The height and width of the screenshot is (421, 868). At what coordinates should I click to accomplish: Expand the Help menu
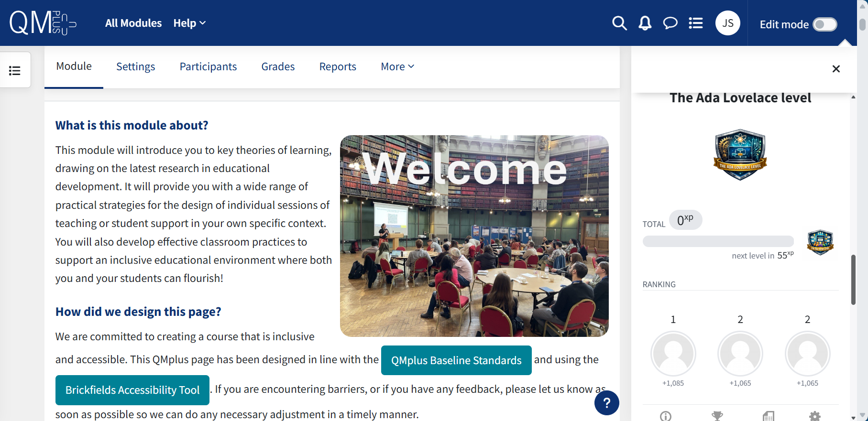point(189,23)
